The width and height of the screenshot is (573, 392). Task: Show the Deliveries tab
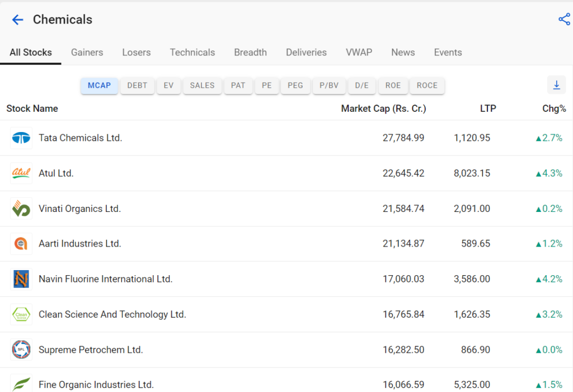click(306, 53)
